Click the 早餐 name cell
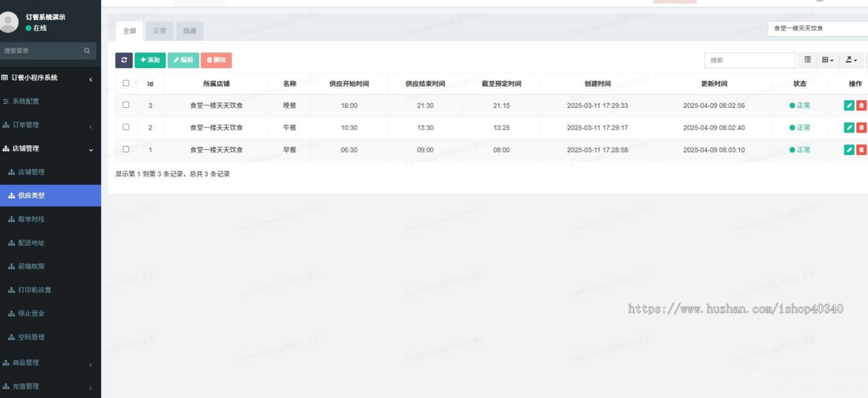This screenshot has width=868, height=398. click(x=289, y=150)
